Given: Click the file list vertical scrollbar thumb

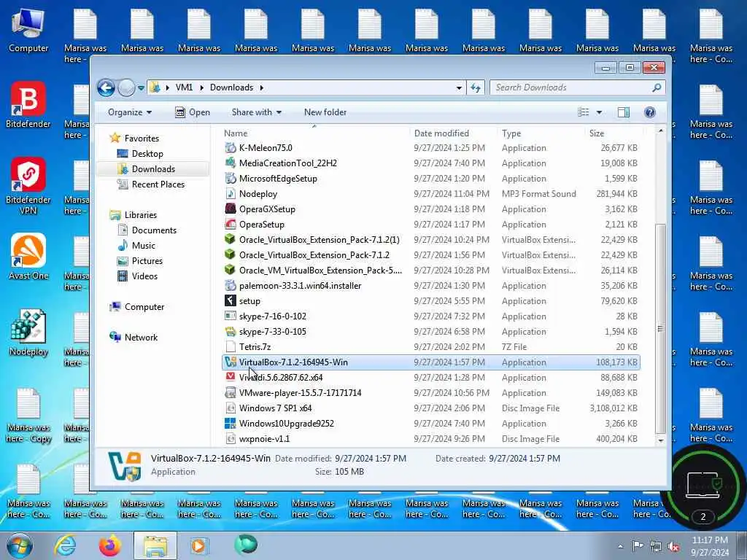Looking at the screenshot, I should (x=660, y=328).
